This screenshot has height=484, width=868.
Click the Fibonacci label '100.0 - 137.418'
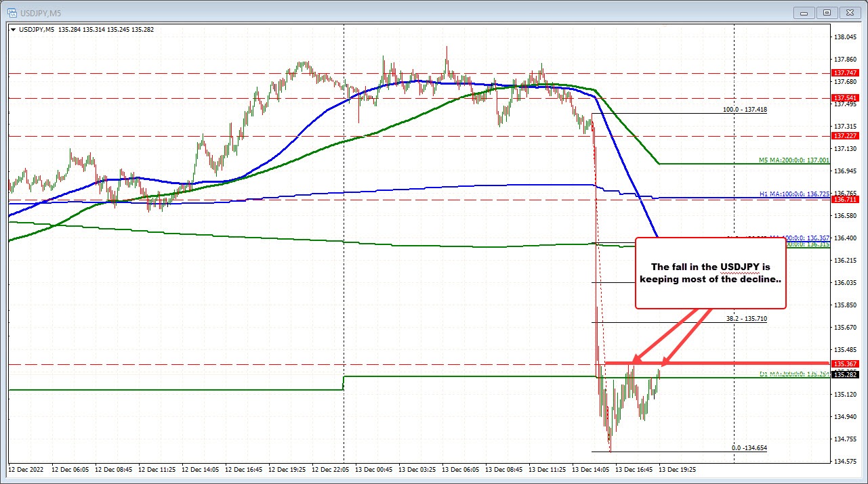[744, 109]
